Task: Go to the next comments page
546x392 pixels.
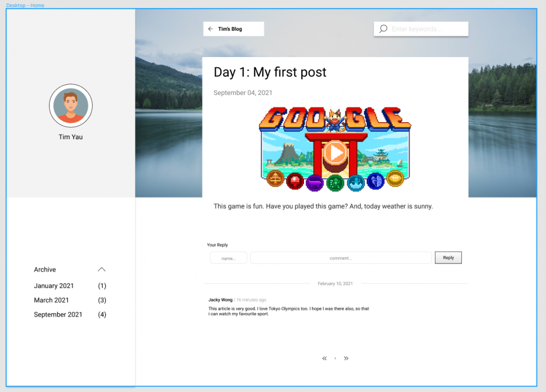Action: 346,358
